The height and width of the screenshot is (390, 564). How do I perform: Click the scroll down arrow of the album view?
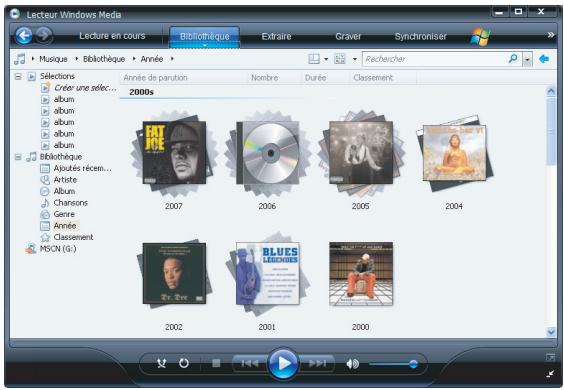[x=551, y=332]
